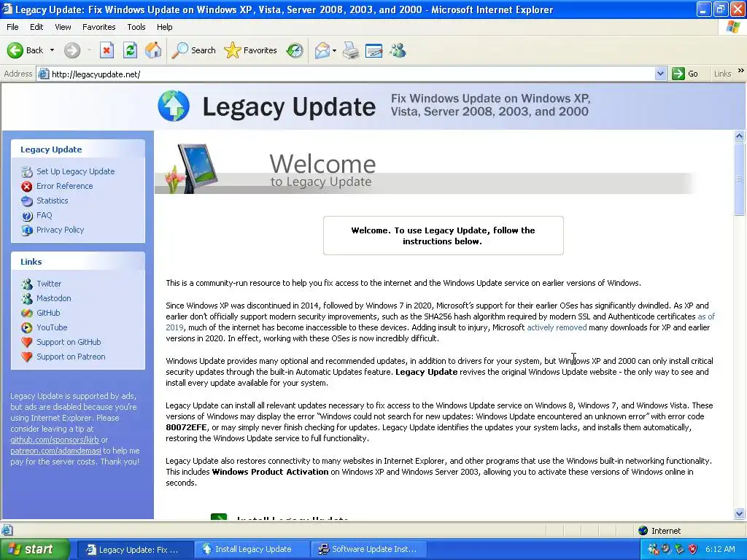Click the Internet Explorer title bar icon
Viewport: 747px width, 560px height.
point(7,9)
